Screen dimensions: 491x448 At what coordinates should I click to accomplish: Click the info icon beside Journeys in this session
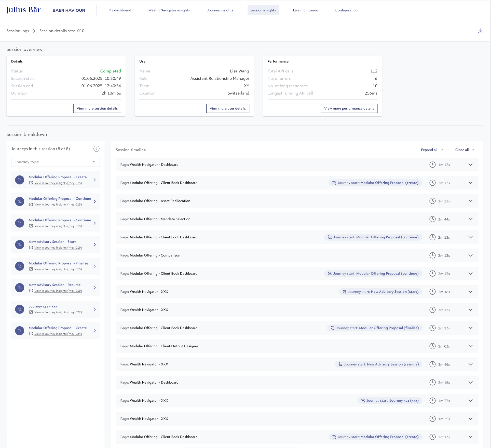pyautogui.click(x=96, y=149)
